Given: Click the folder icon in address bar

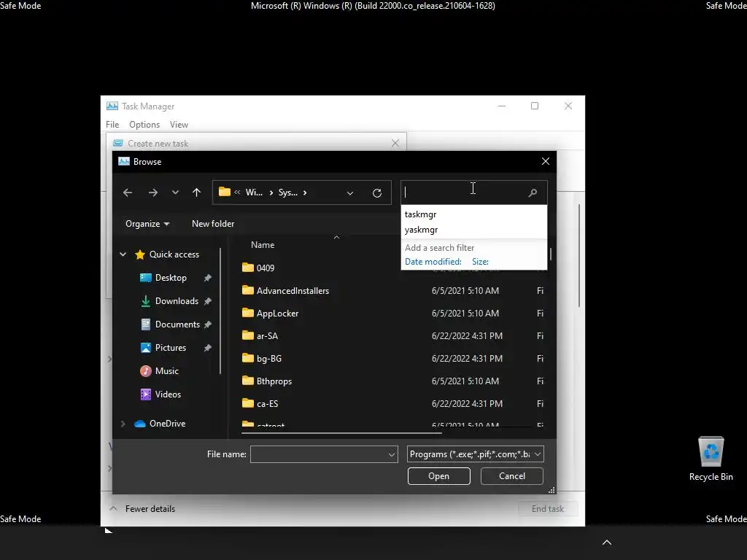Looking at the screenshot, I should (x=225, y=192).
